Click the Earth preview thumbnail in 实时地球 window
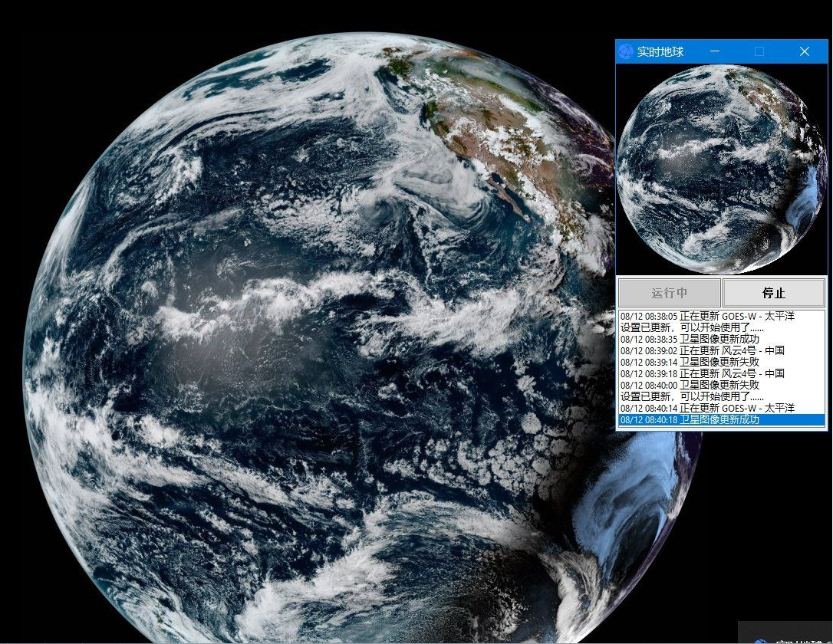The image size is (833, 644). [721, 169]
